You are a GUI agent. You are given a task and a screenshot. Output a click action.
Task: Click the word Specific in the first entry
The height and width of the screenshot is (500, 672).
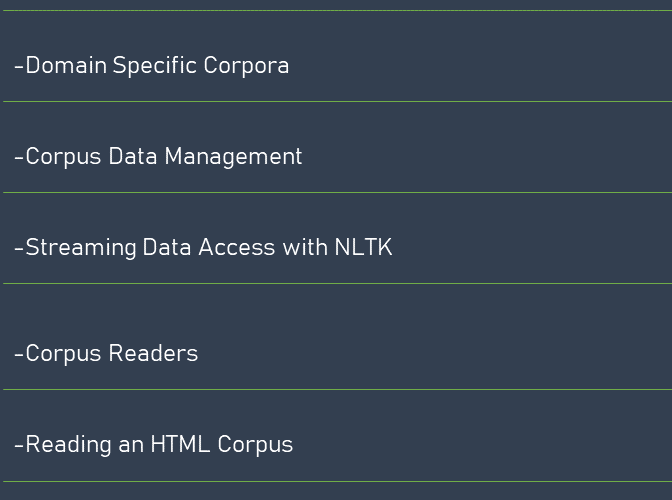tap(154, 66)
